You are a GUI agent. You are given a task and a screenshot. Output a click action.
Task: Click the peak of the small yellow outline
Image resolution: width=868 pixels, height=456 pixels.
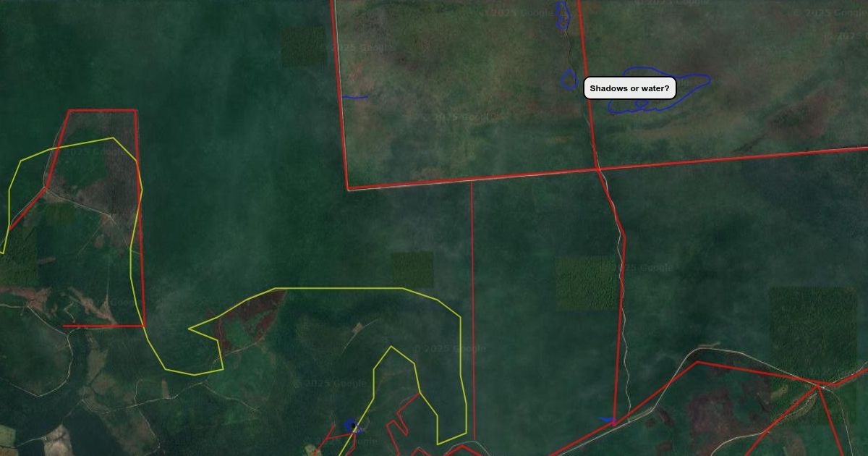pyautogui.click(x=391, y=347)
